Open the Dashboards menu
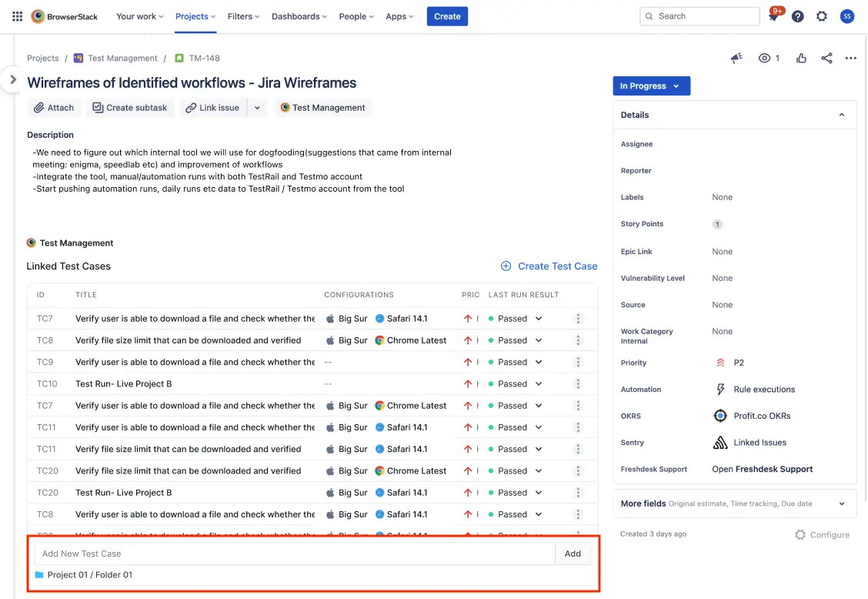This screenshot has height=599, width=868. (299, 16)
